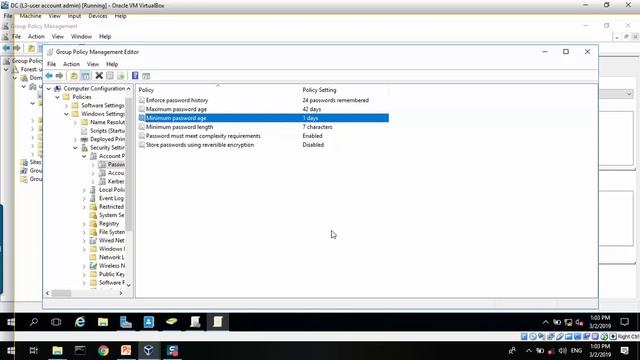
Task: Open the Window menu in Group Policy Management
Action: (x=81, y=36)
